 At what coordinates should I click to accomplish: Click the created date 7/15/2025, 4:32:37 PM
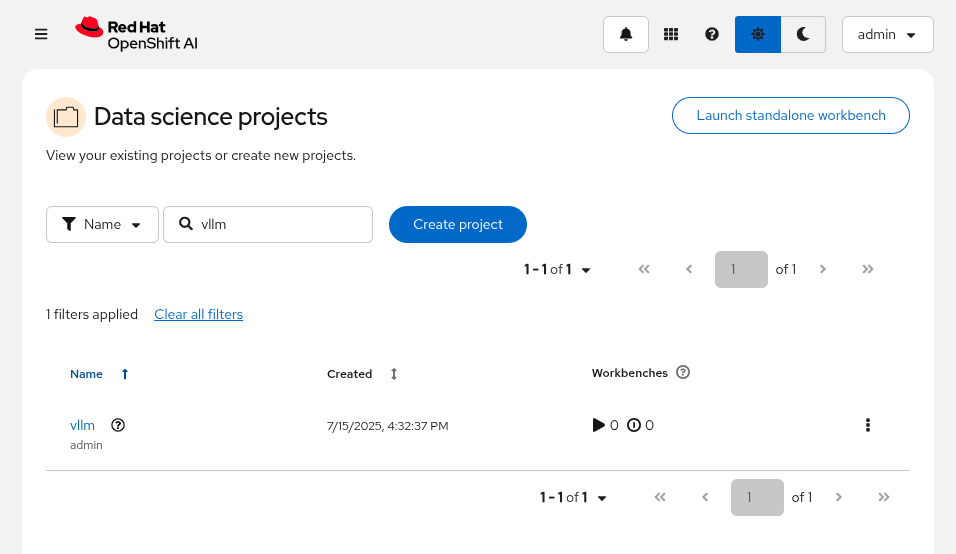pyautogui.click(x=387, y=426)
